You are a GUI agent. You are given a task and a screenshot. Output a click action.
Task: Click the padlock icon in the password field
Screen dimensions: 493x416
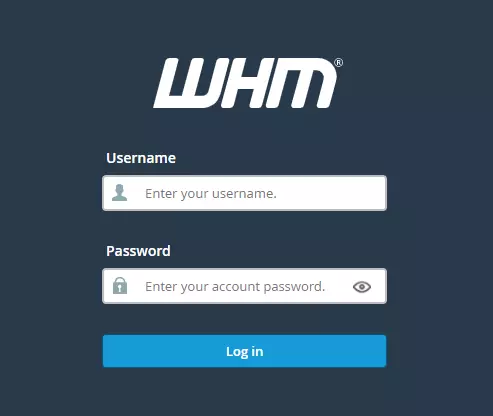coord(120,286)
